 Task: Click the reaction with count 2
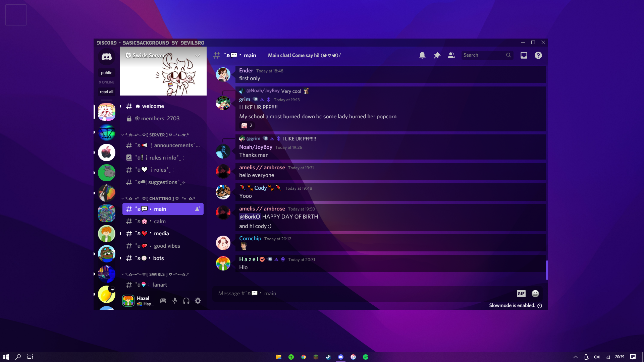[x=247, y=125]
